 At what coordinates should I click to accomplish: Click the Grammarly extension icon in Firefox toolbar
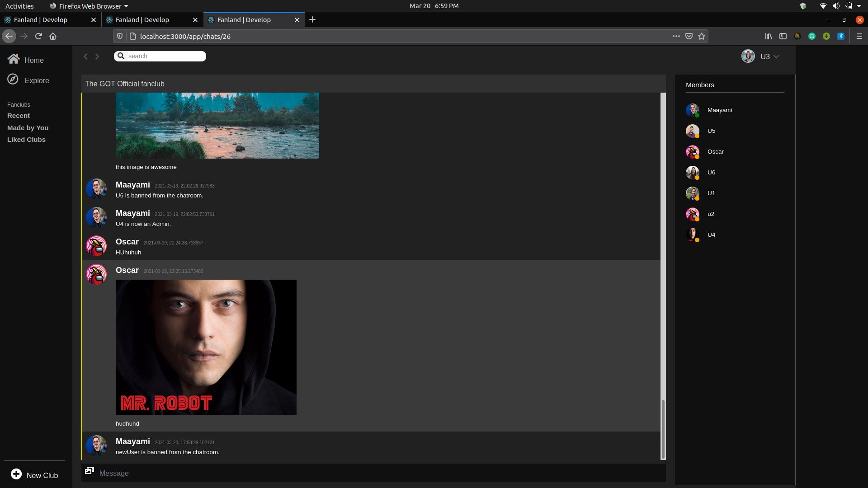(812, 36)
